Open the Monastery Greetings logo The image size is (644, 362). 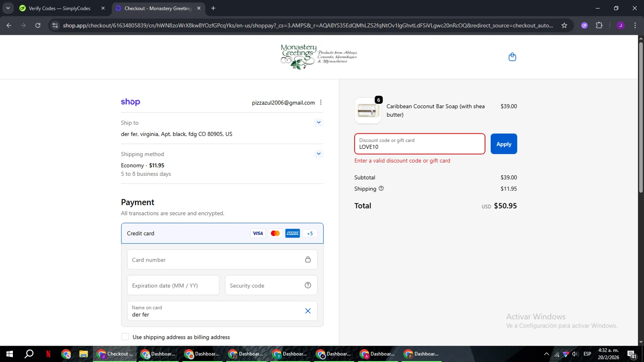[319, 57]
